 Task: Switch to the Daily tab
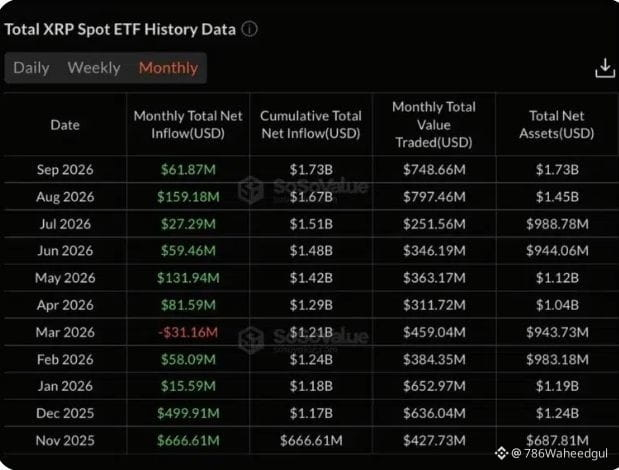point(31,68)
